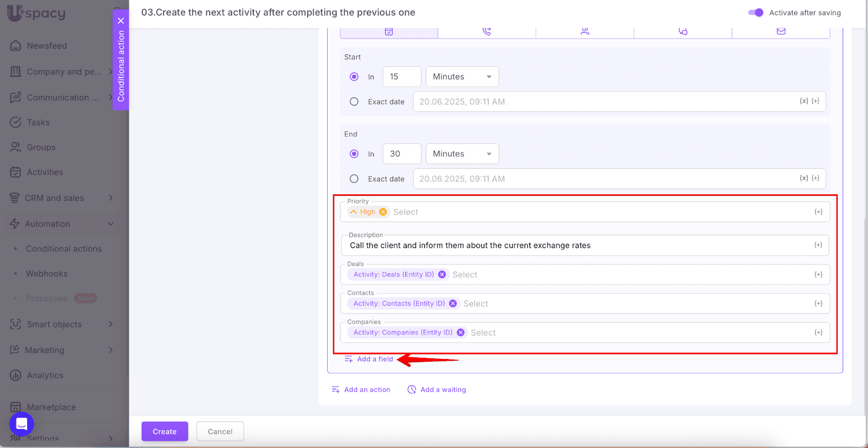Select Exact date radio under Start
868x448 pixels.
[354, 102]
